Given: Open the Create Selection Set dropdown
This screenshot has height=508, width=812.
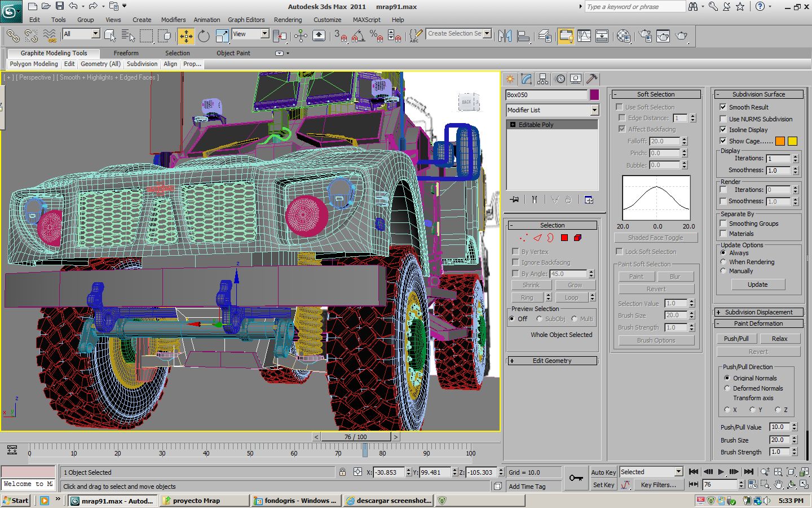Looking at the screenshot, I should pos(487,33).
